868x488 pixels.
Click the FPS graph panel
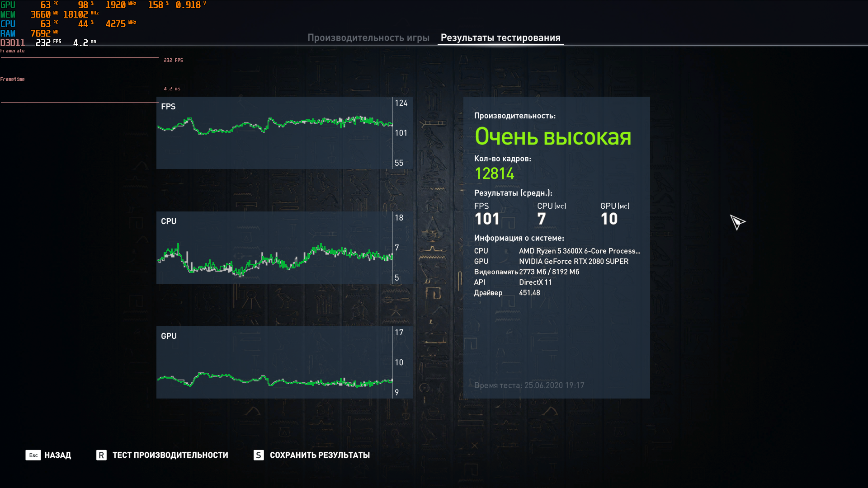274,133
